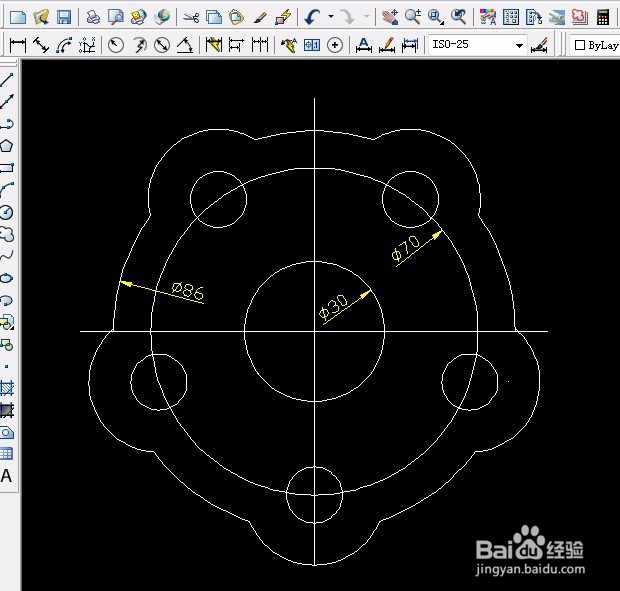Select Diameter dimension tool
The image size is (620, 591).
(162, 45)
